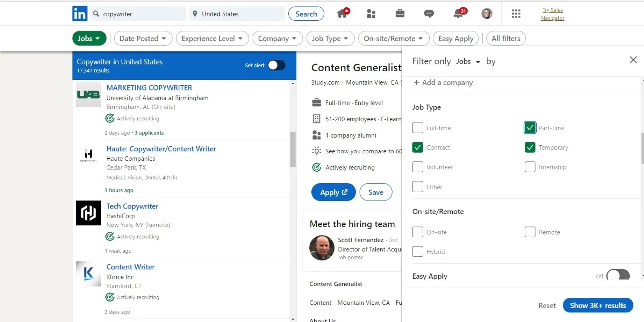Expand the Date Posted filter
The width and height of the screenshot is (644, 322).
click(x=143, y=38)
